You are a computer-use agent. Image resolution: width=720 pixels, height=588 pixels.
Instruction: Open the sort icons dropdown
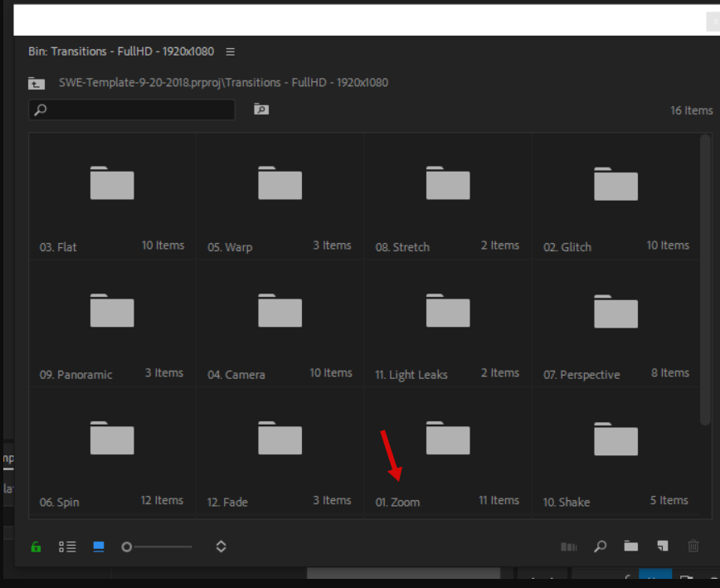point(221,547)
